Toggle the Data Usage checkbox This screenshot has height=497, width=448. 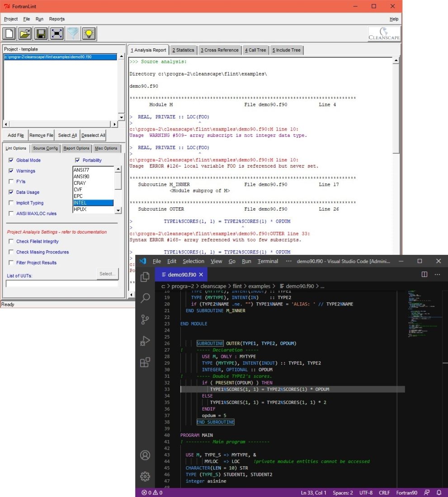[11, 192]
